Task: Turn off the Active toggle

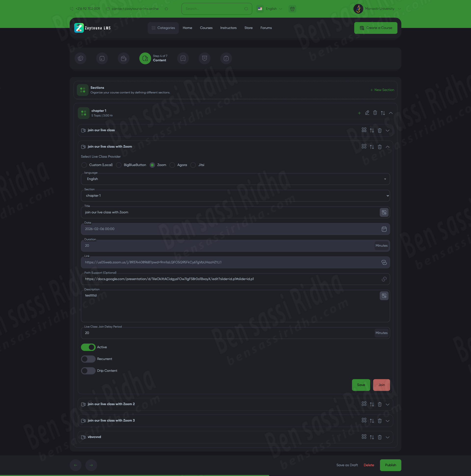Action: pos(88,347)
